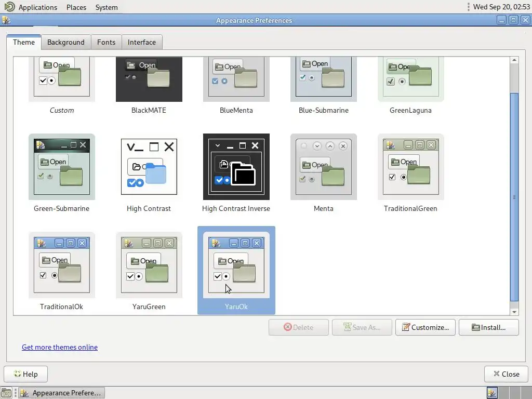Click the theme list scrollbar up arrow
The image size is (532, 399).
[x=514, y=60]
